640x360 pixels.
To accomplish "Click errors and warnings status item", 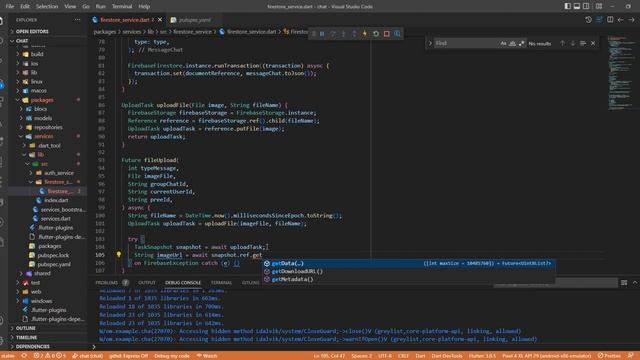I will point(49,356).
